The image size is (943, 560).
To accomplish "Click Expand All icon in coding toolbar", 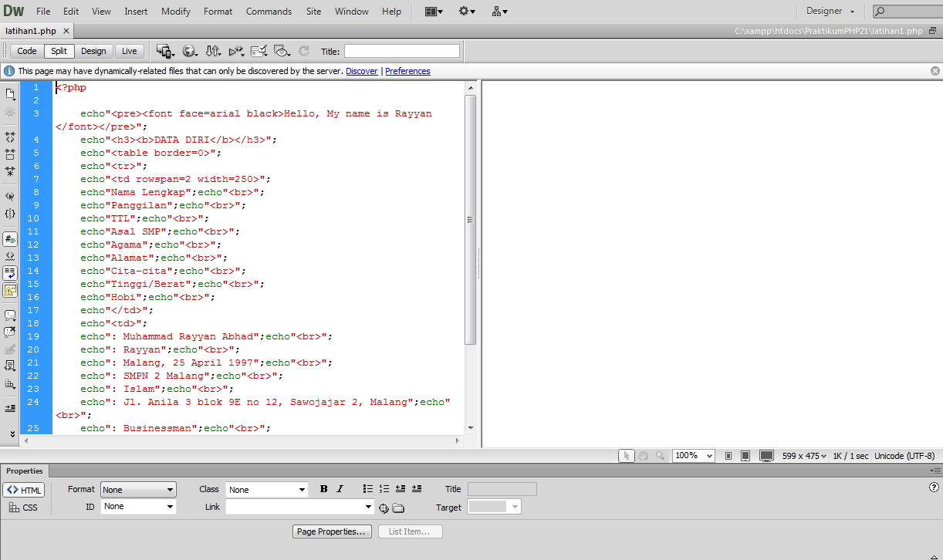I will pos(10,171).
